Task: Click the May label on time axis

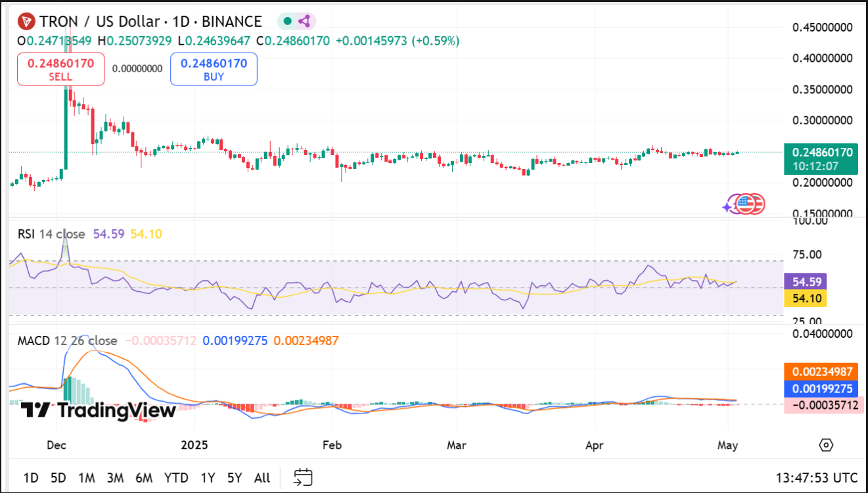Action: (727, 445)
